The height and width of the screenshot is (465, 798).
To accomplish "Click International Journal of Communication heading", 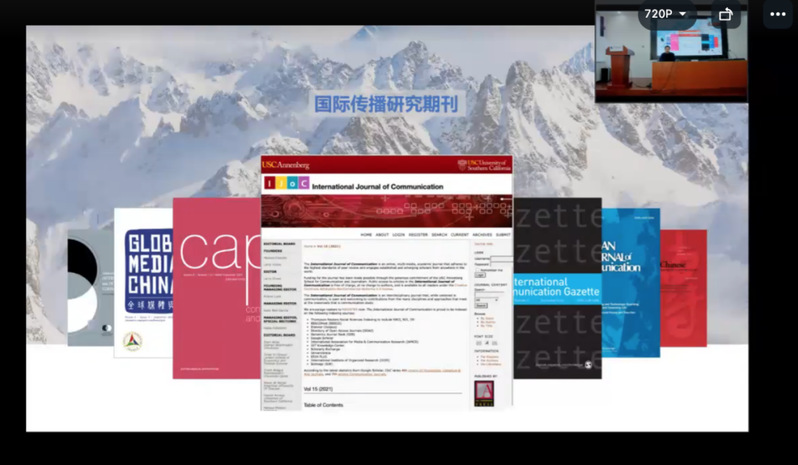I will pyautogui.click(x=378, y=187).
